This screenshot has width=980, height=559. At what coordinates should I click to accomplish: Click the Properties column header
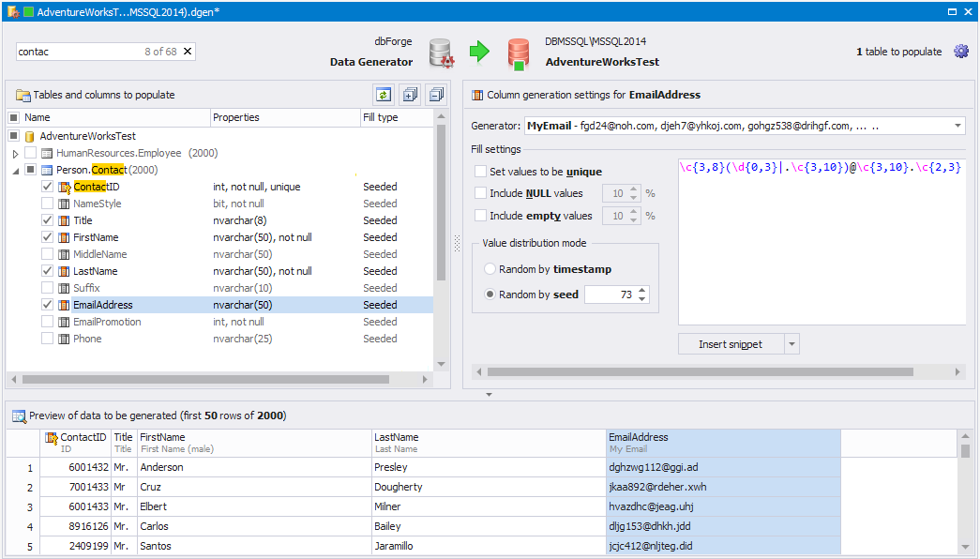click(285, 117)
